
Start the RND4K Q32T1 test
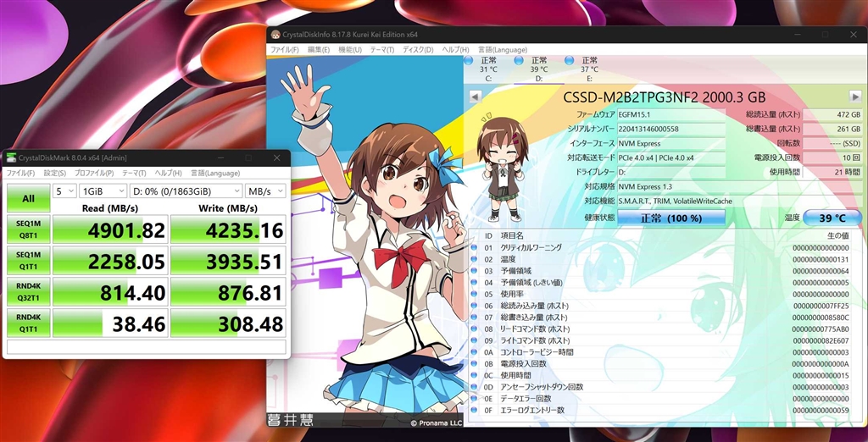28,291
